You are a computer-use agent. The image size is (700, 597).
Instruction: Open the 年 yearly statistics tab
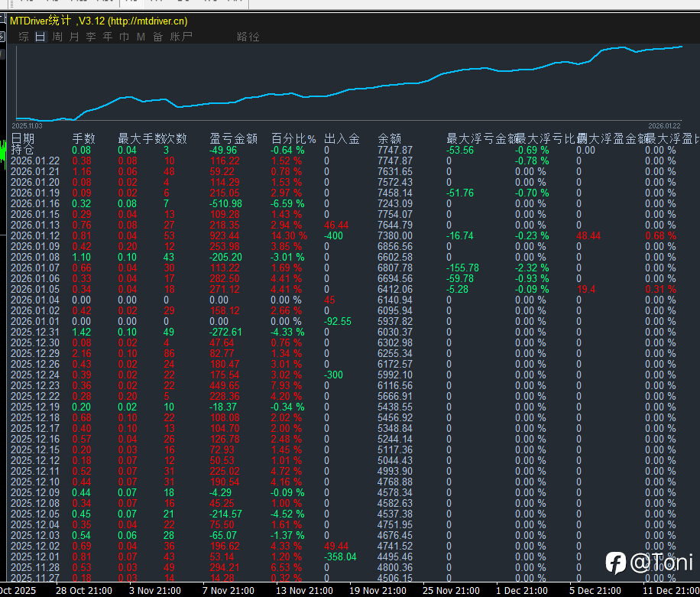pyautogui.click(x=108, y=37)
